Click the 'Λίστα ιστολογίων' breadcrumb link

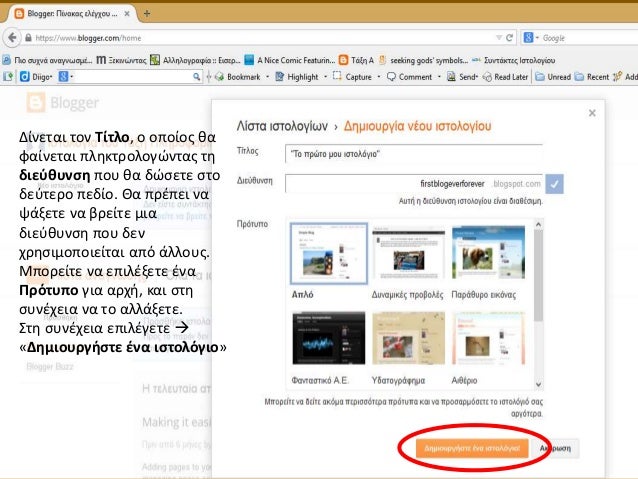(x=282, y=126)
